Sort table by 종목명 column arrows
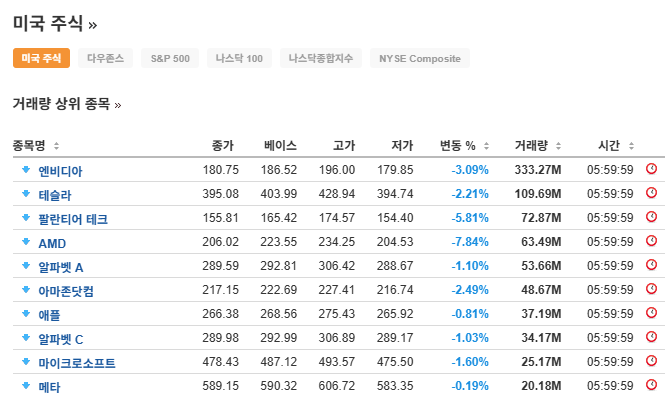 click(x=56, y=146)
